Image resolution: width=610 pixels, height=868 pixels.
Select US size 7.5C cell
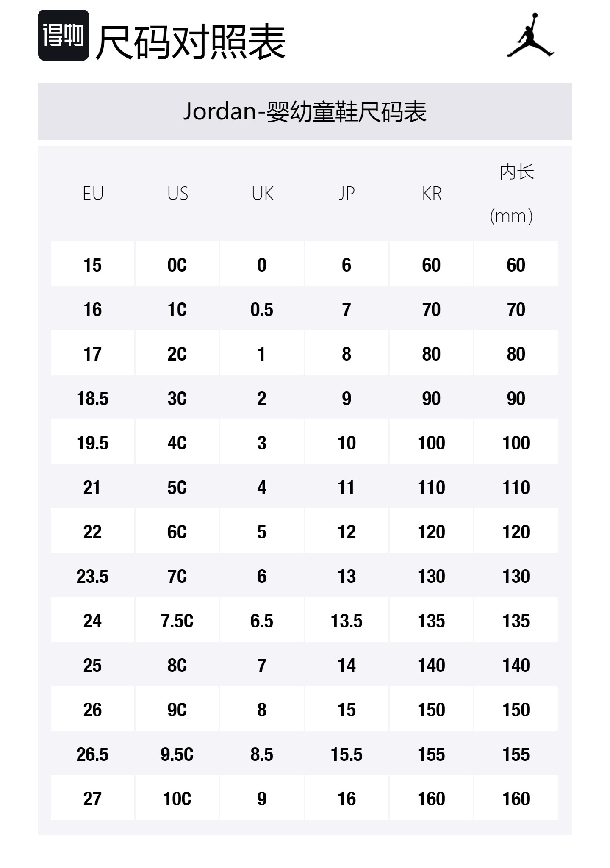click(177, 621)
